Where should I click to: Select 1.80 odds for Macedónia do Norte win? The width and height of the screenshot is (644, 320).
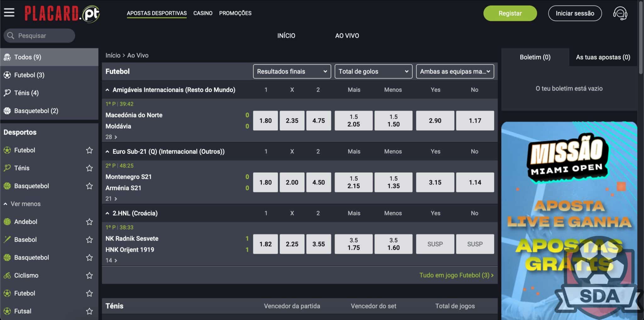click(x=265, y=120)
